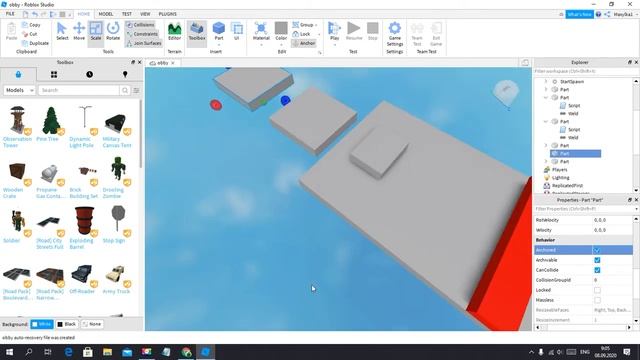Open the Color picker in ribbon
The width and height of the screenshot is (640, 360).
[281, 33]
